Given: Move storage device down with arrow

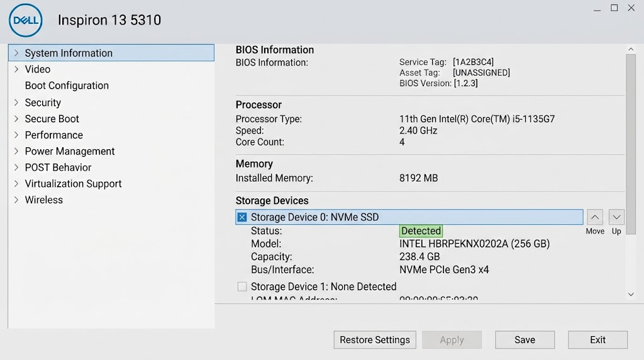Looking at the screenshot, I should pos(616,217).
